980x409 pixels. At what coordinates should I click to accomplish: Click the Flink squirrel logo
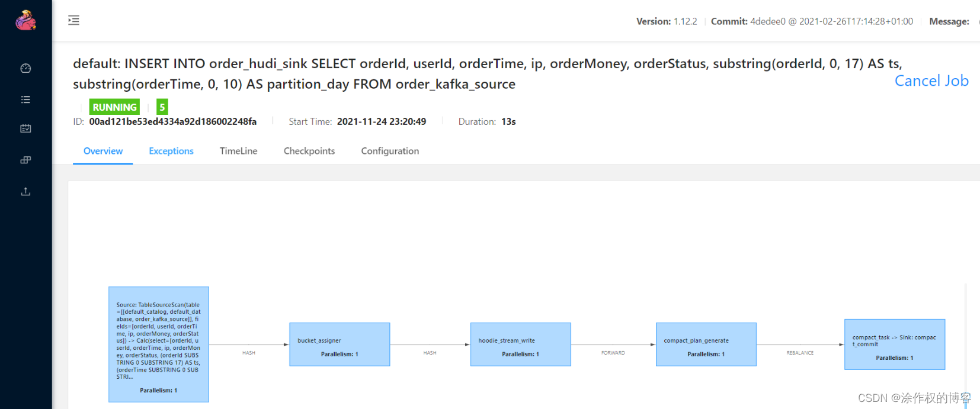pos(25,21)
